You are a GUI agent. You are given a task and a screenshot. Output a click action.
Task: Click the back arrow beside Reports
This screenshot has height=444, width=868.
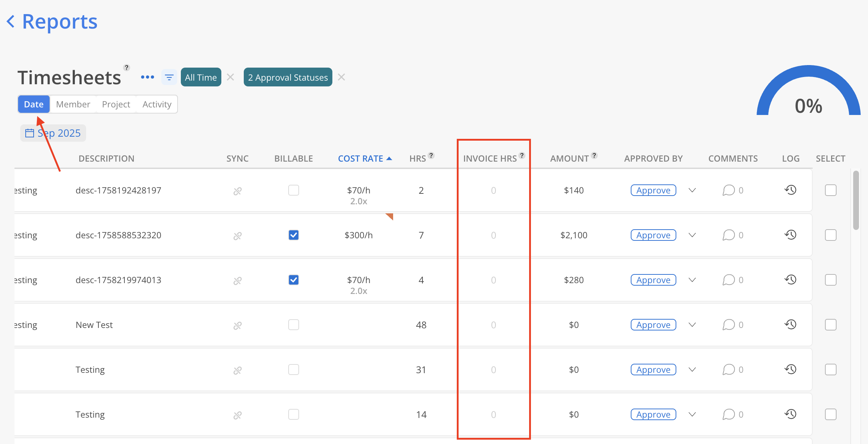point(11,22)
